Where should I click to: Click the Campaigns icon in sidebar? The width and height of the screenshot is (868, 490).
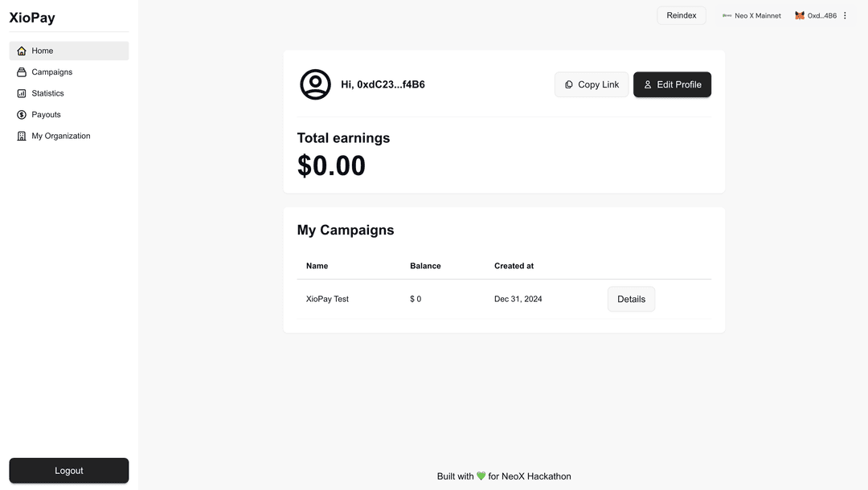click(x=22, y=72)
